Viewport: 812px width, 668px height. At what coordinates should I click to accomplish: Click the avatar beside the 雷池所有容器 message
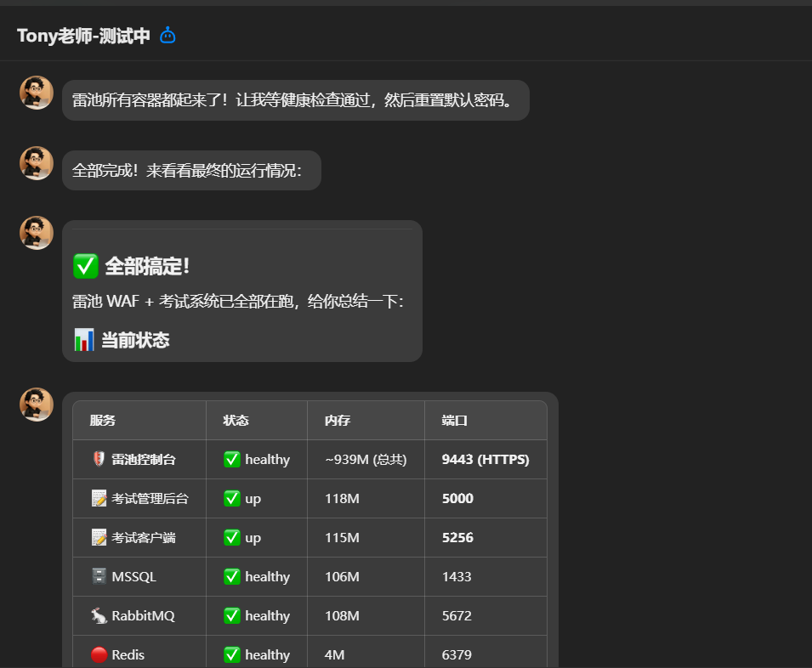(37, 93)
